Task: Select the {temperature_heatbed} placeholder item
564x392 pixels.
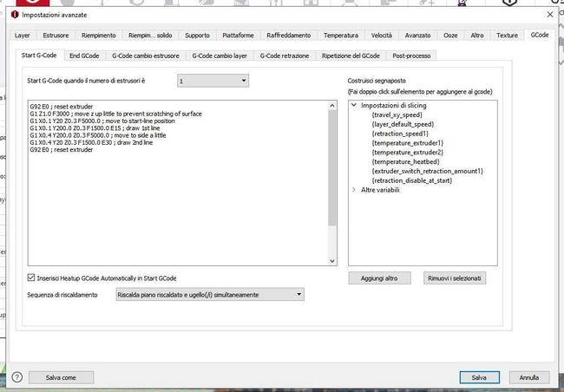Action: tap(403, 161)
